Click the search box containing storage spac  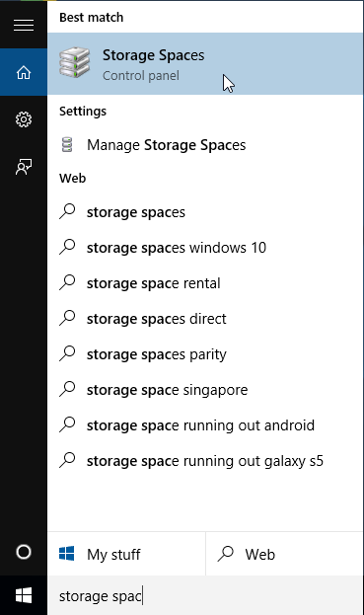click(205, 595)
